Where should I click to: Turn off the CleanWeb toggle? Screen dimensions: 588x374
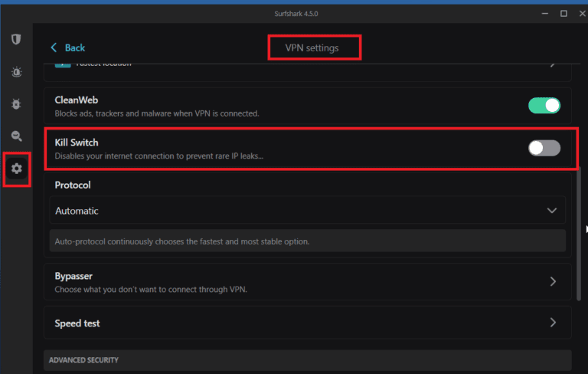[544, 106]
